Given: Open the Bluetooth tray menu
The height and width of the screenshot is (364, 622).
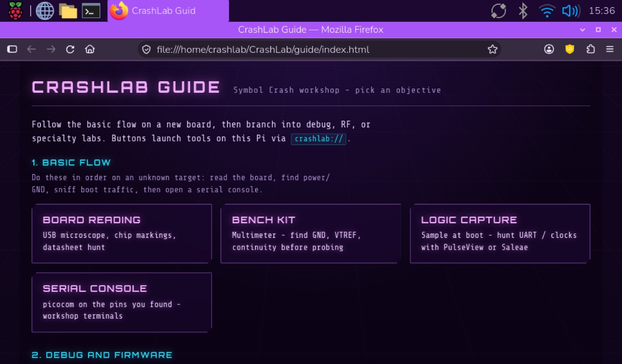Looking at the screenshot, I should [x=523, y=11].
